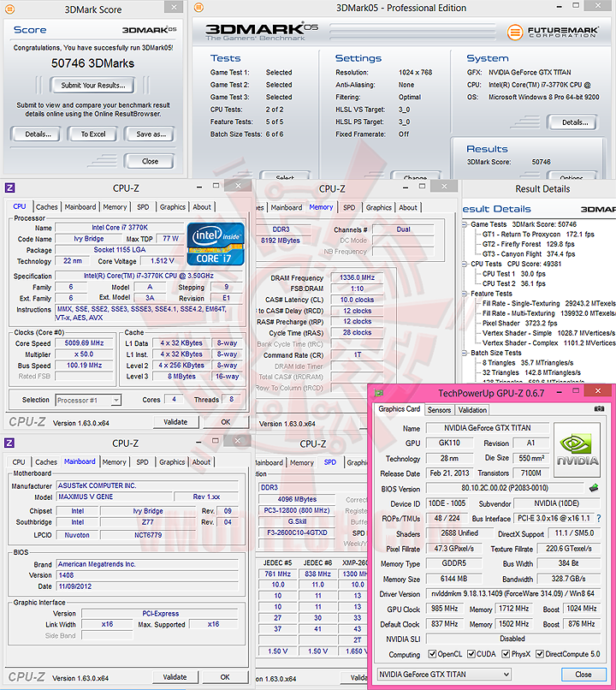Click the Device ID 10DE - 1005 field

447,503
